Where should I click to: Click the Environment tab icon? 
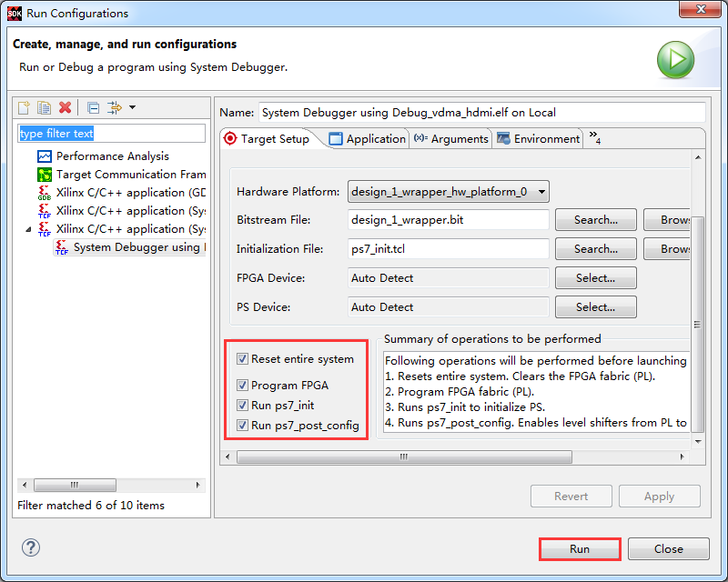point(503,138)
